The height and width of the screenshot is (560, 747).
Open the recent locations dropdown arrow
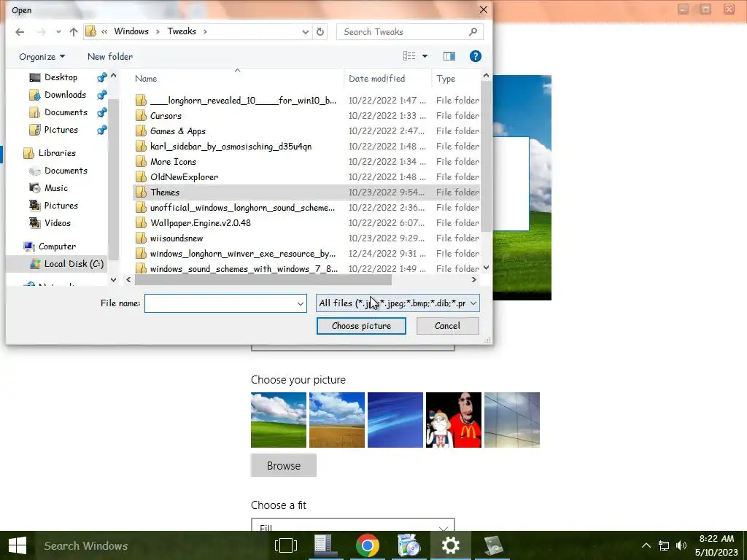pos(58,32)
